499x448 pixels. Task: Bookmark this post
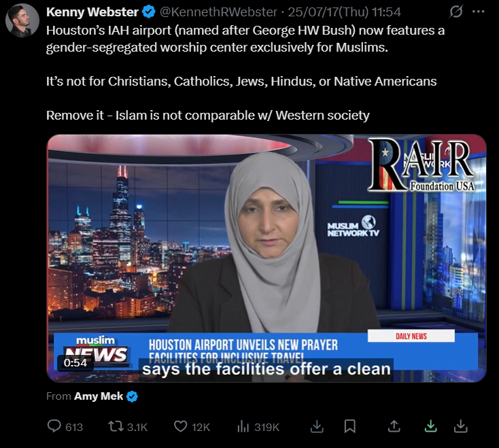click(x=349, y=426)
